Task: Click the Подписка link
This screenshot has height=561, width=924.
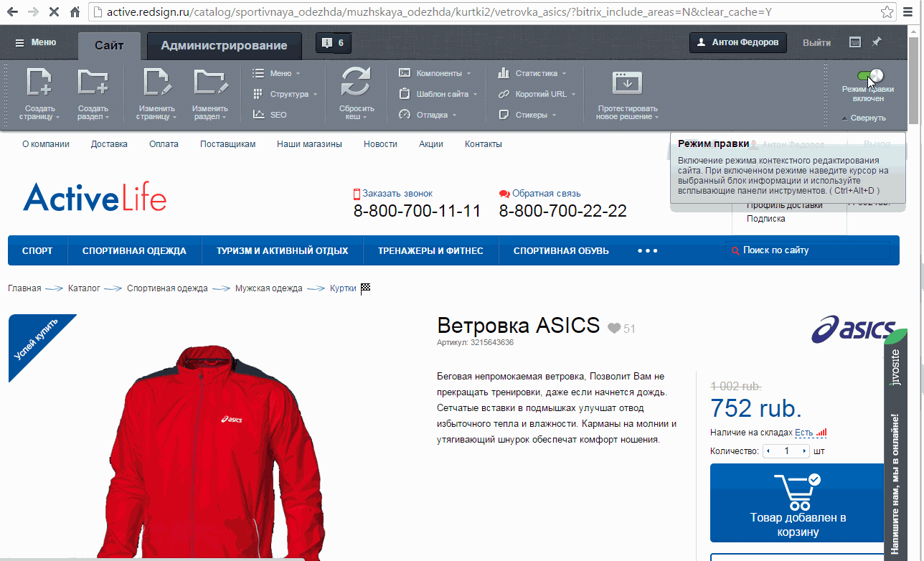Action: 765,219
